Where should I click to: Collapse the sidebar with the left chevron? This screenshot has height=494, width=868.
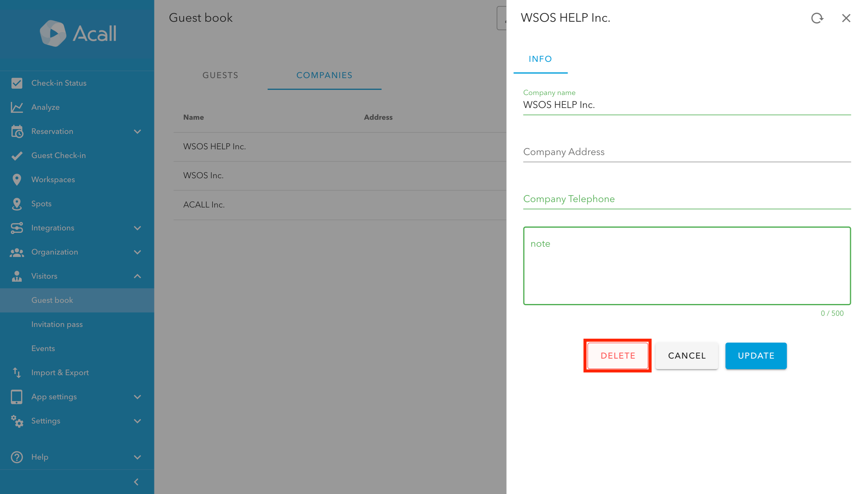(x=136, y=482)
